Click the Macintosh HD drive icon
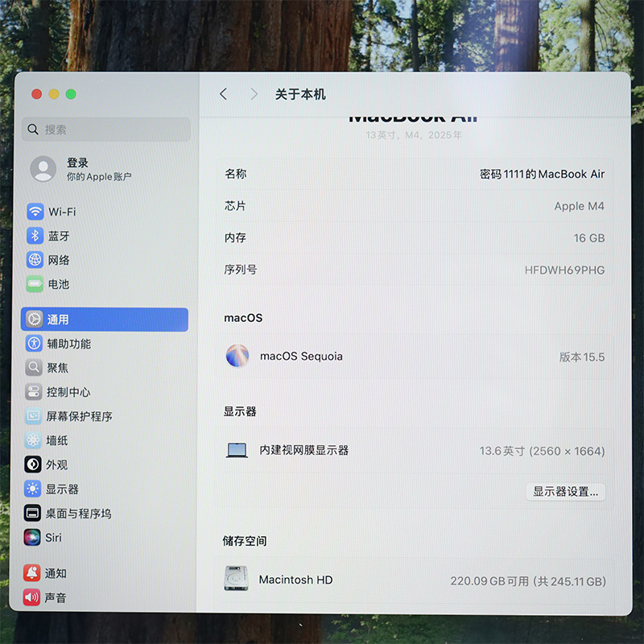Screen dimensions: 644x644 (x=236, y=578)
